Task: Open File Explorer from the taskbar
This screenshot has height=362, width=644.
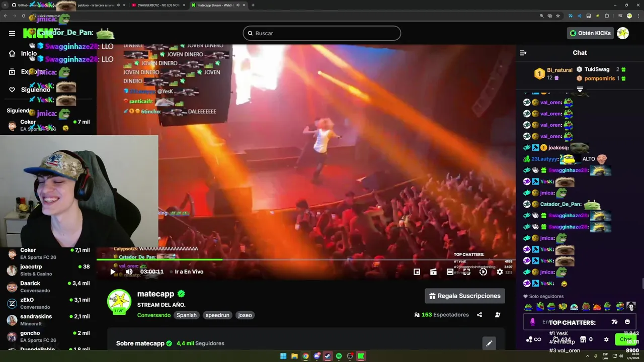Action: point(294,356)
